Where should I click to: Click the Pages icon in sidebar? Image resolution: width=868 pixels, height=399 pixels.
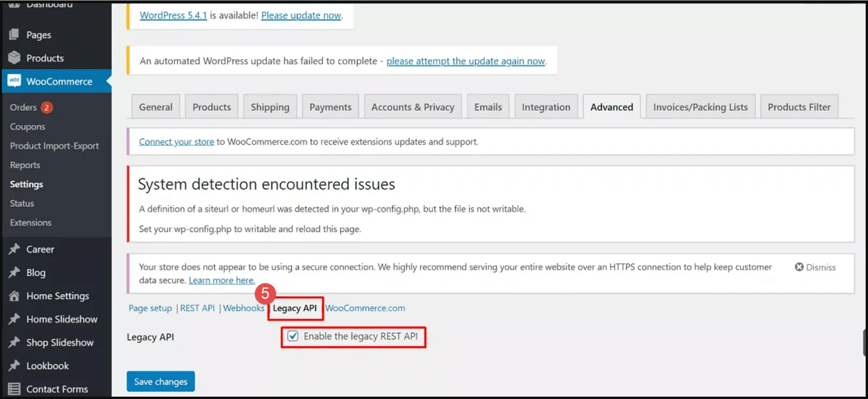pos(14,35)
